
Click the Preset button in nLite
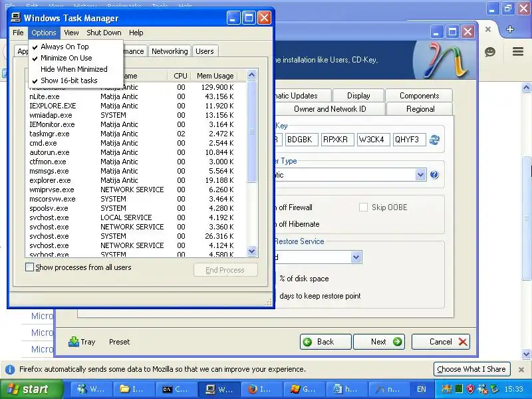[x=120, y=342]
